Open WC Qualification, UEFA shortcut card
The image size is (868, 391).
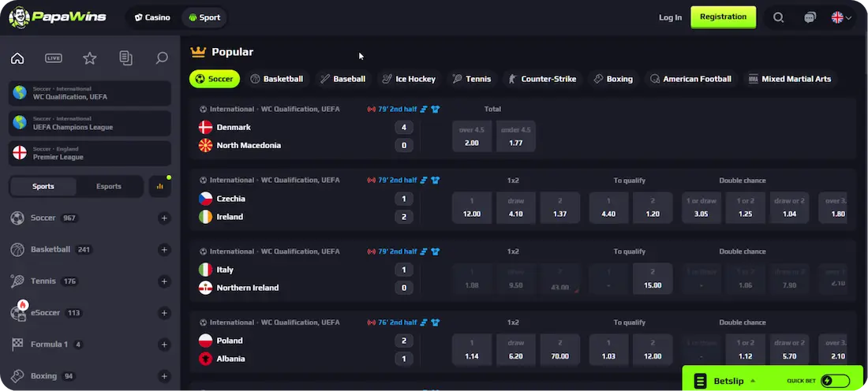[x=90, y=93]
